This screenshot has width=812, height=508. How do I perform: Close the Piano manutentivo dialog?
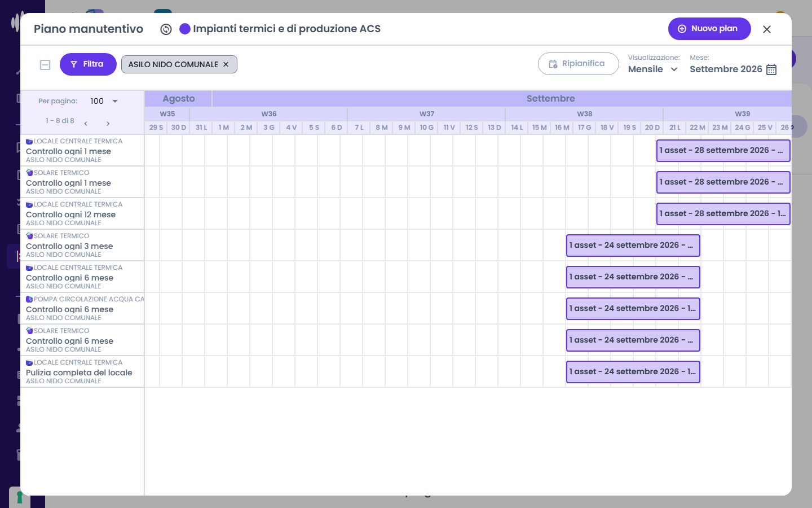[767, 29]
